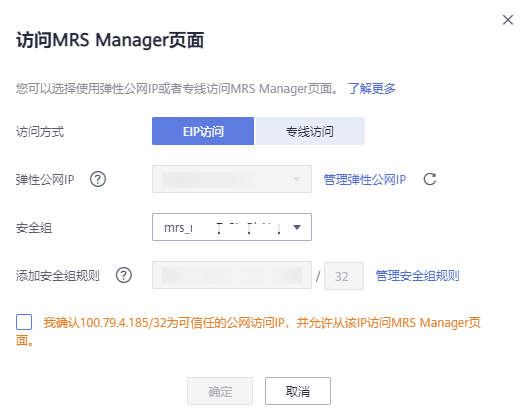Screen dimensions: 525x417
Task: Select the EIP访问 access mode
Action: click(x=203, y=131)
